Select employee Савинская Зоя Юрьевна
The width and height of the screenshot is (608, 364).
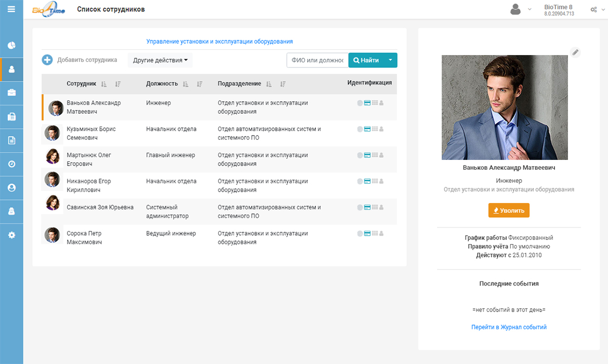pos(100,207)
